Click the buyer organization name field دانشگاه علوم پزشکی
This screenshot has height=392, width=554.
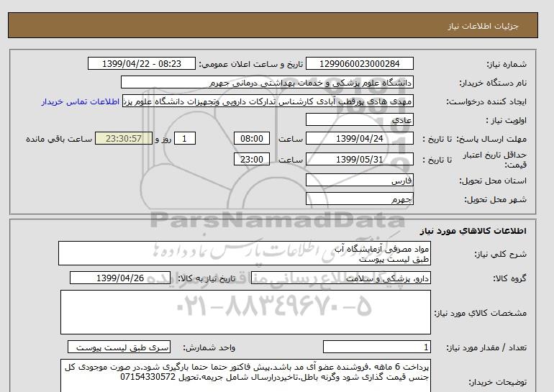click(267, 82)
